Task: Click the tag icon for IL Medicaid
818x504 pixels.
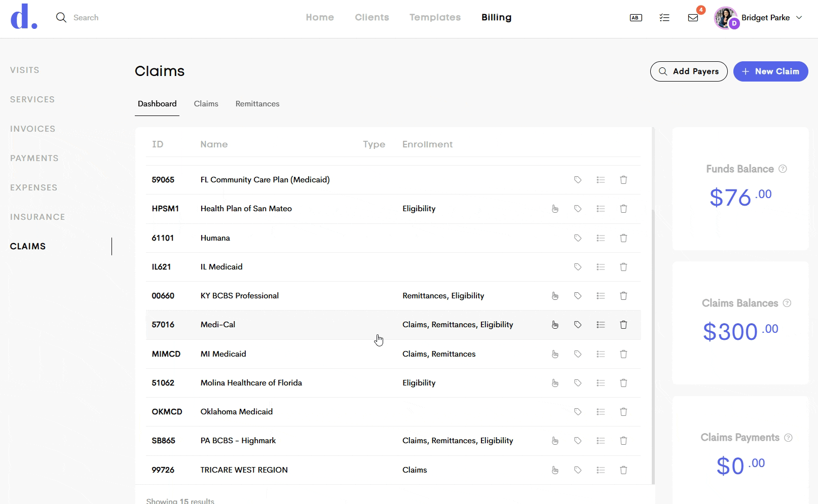Action: (578, 267)
